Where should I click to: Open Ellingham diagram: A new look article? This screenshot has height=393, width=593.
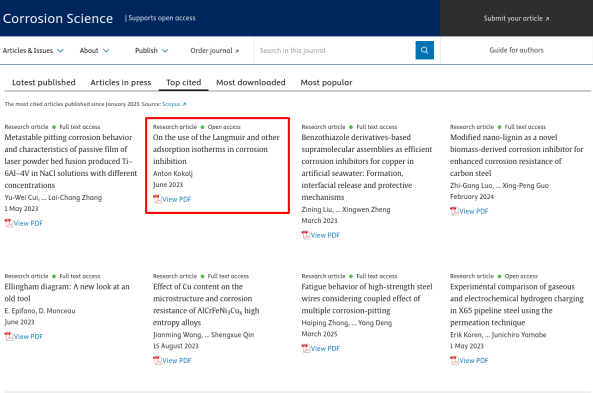67,292
